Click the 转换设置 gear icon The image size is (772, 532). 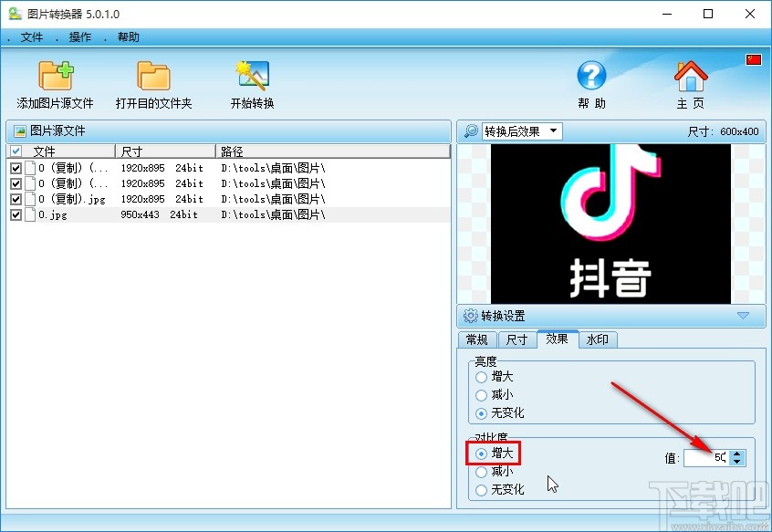point(470,316)
